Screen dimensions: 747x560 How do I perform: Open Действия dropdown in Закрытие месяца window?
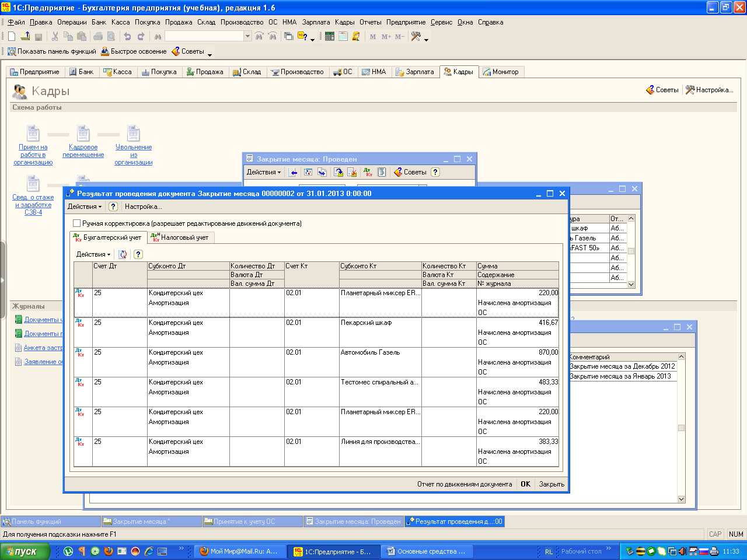click(x=264, y=172)
